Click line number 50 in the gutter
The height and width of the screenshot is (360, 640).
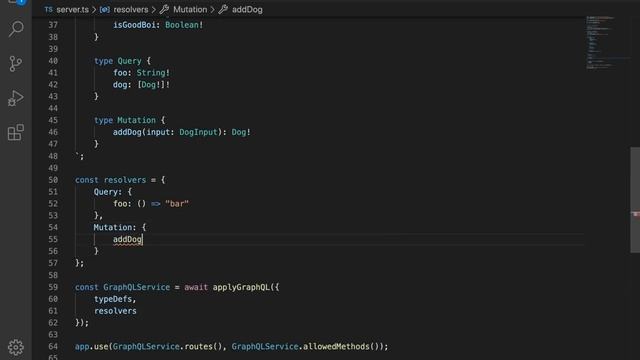[53, 180]
